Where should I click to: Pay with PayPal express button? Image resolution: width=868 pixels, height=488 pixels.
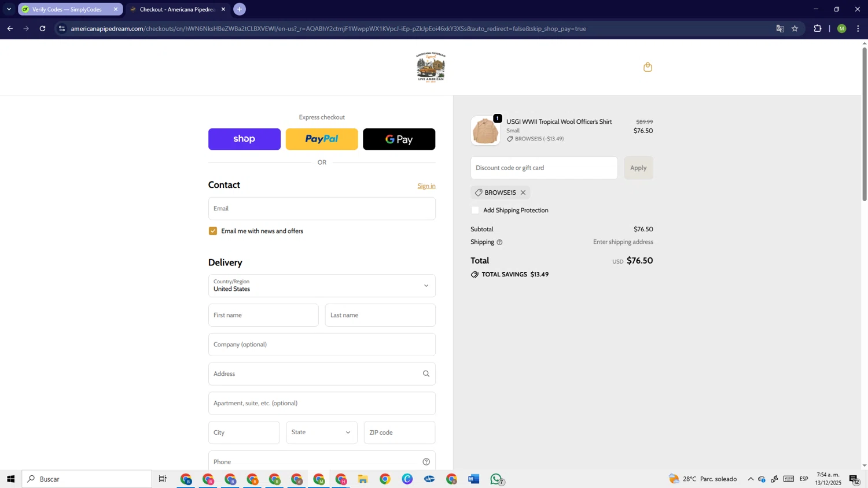point(322,139)
